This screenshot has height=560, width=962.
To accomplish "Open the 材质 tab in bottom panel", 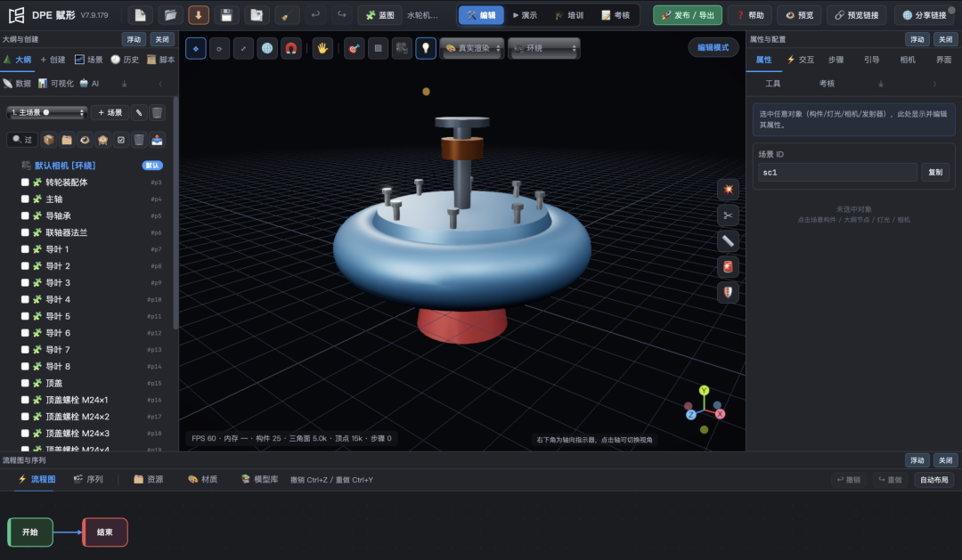I will 202,480.
